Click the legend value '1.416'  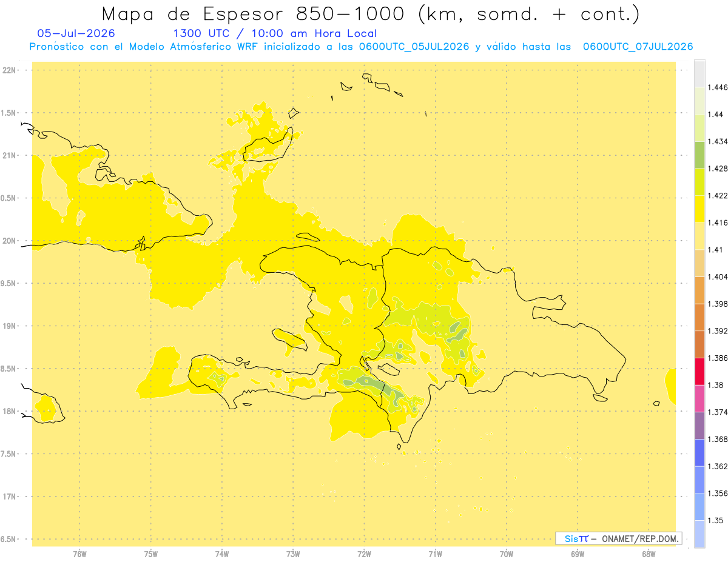coord(718,222)
